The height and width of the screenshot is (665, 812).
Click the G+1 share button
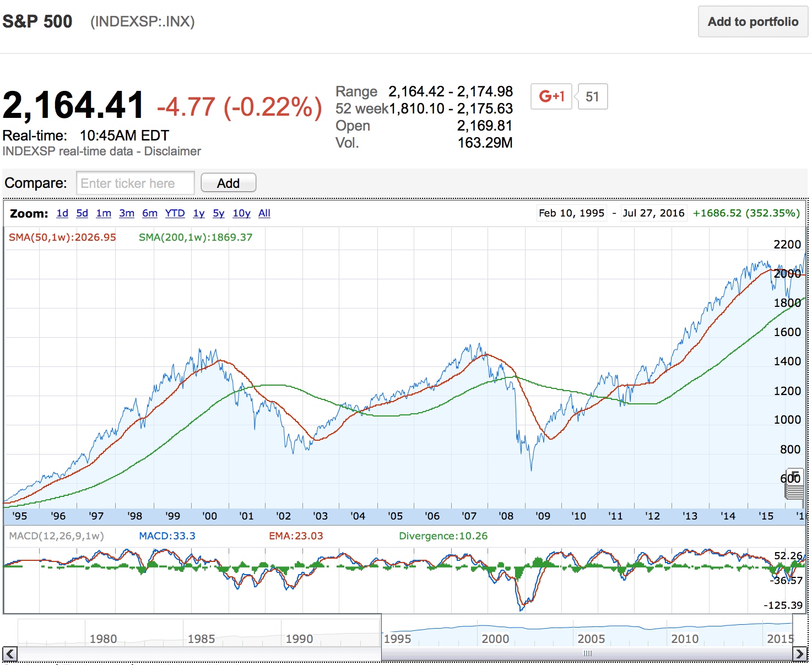click(551, 96)
